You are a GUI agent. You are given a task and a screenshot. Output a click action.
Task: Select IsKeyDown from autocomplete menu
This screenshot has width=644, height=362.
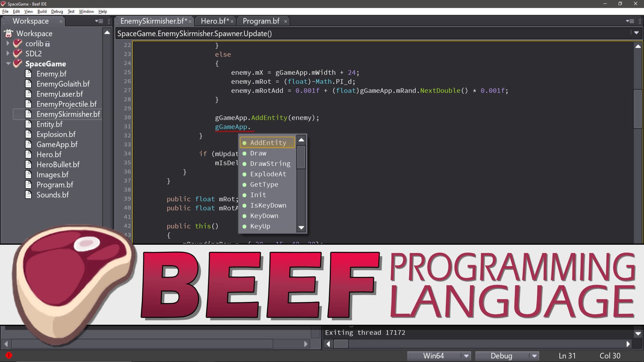[268, 205]
